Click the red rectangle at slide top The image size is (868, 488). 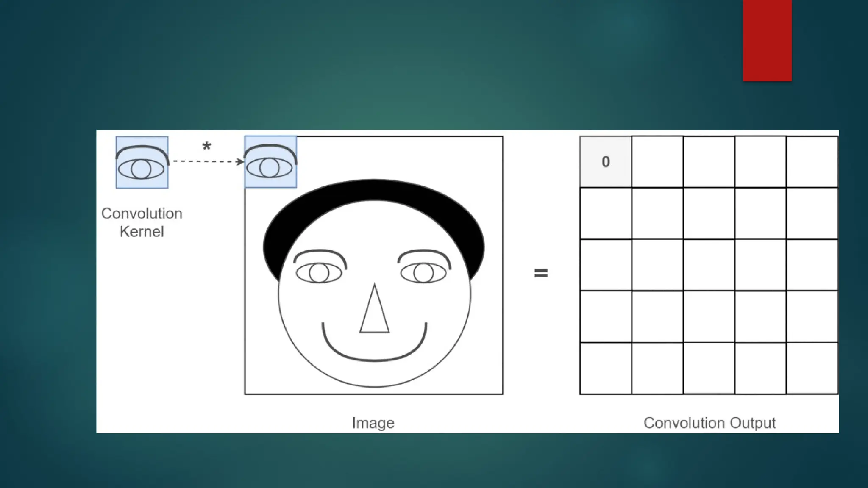pos(767,40)
